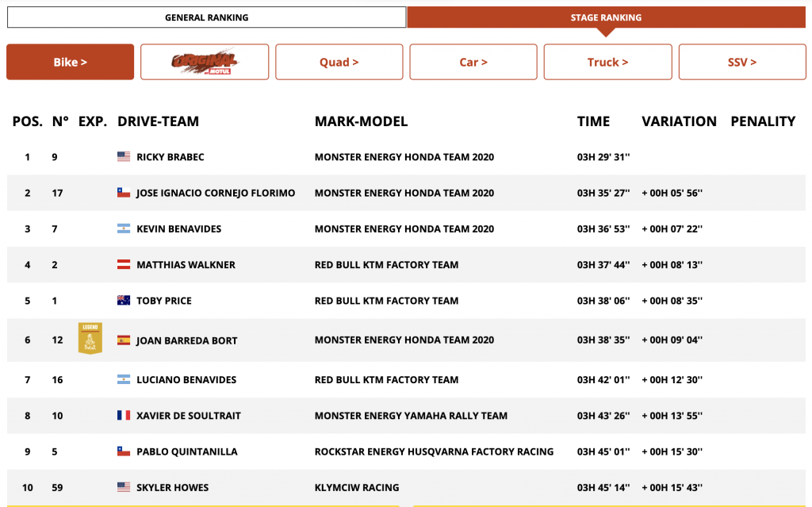The width and height of the screenshot is (812, 507).
Task: Click the Austria flag beside Matthias Walkner
Action: tap(124, 264)
